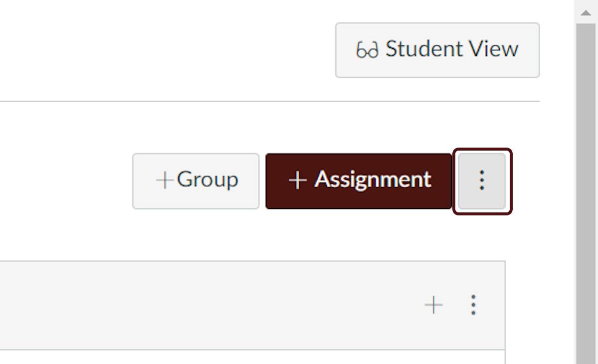This screenshot has height=364, width=598.
Task: Click the plus icon on the Group button
Action: click(x=164, y=181)
